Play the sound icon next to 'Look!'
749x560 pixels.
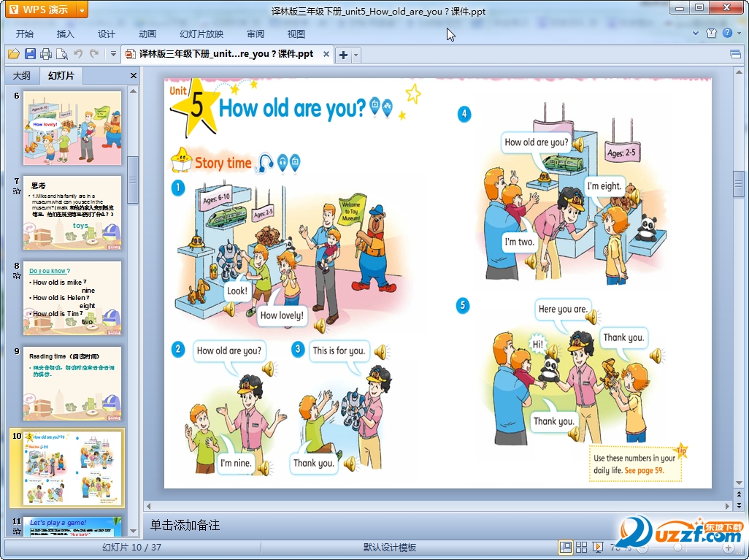click(x=229, y=310)
